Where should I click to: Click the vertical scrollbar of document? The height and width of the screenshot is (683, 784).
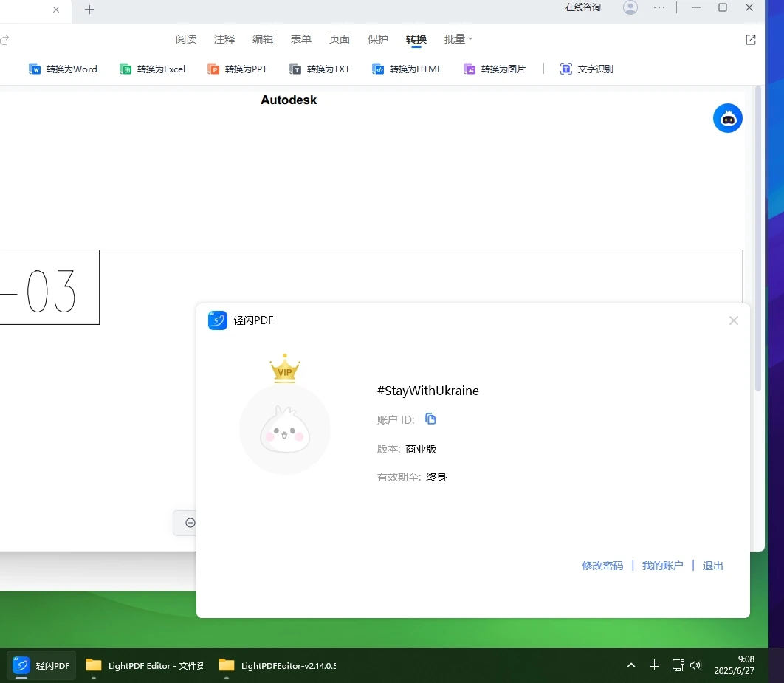[x=758, y=239]
